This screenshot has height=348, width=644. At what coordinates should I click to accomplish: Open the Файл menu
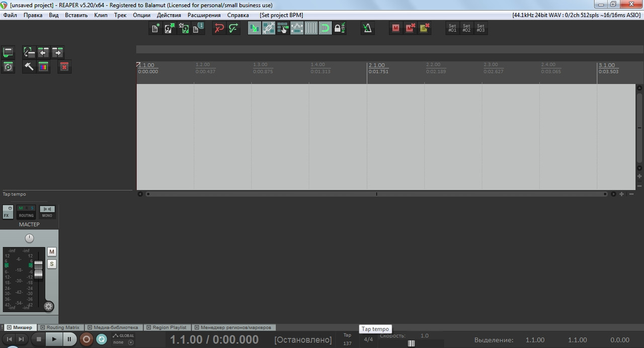tap(10, 15)
